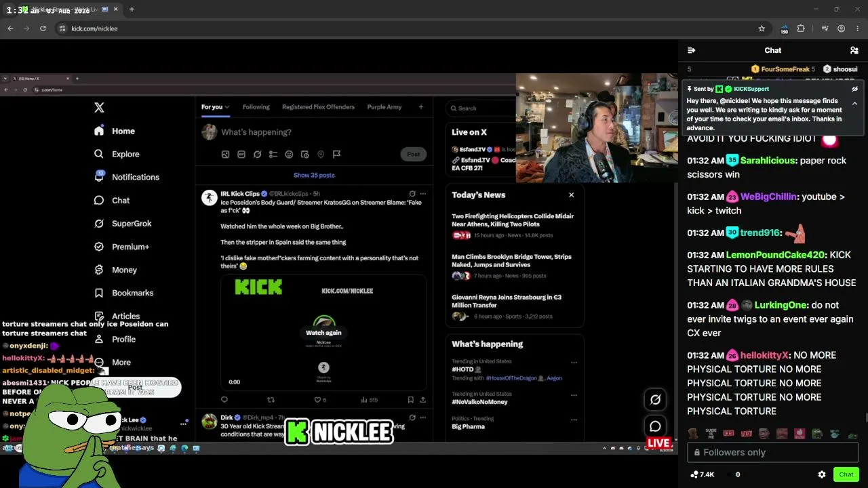
Task: Collapse the Kick chat panel
Action: click(x=691, y=50)
